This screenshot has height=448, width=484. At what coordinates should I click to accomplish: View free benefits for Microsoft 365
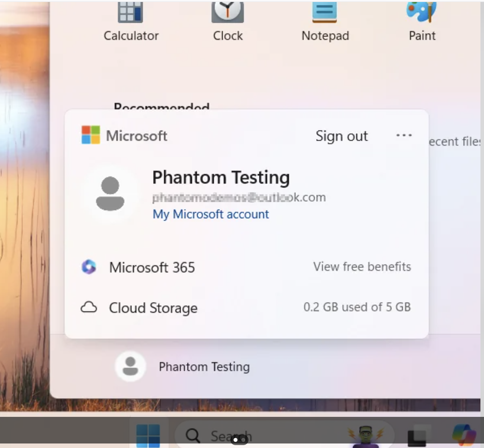[362, 266]
